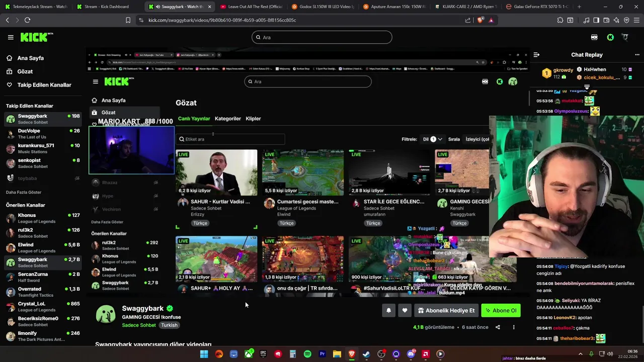Open the Brave playlist music note icon
The width and height of the screenshot is (644, 362).
click(x=586, y=20)
